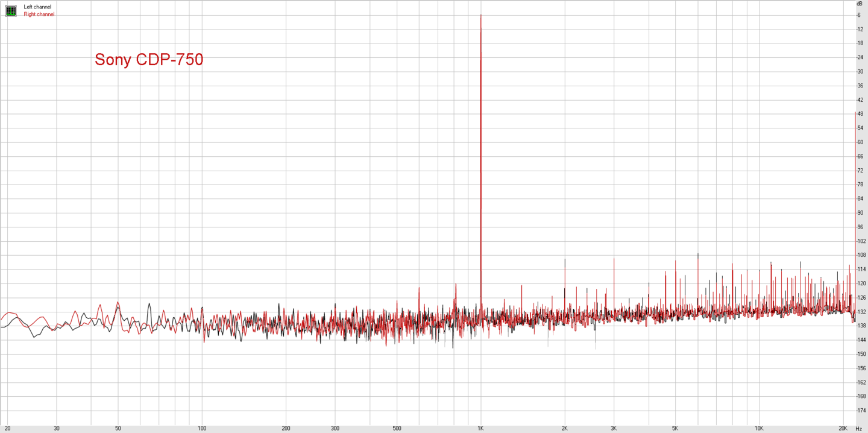Click the 5K frequency axis label
Image resolution: width=868 pixels, height=433 pixels.
pyautogui.click(x=675, y=428)
